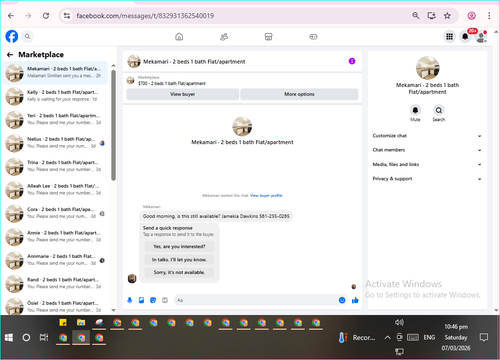The image size is (500, 360).
Task: Open Windows Task View
Action: point(44,338)
